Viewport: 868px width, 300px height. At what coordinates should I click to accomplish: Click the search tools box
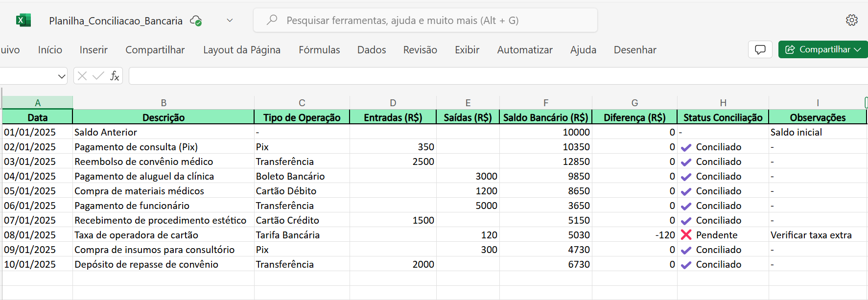pos(425,21)
